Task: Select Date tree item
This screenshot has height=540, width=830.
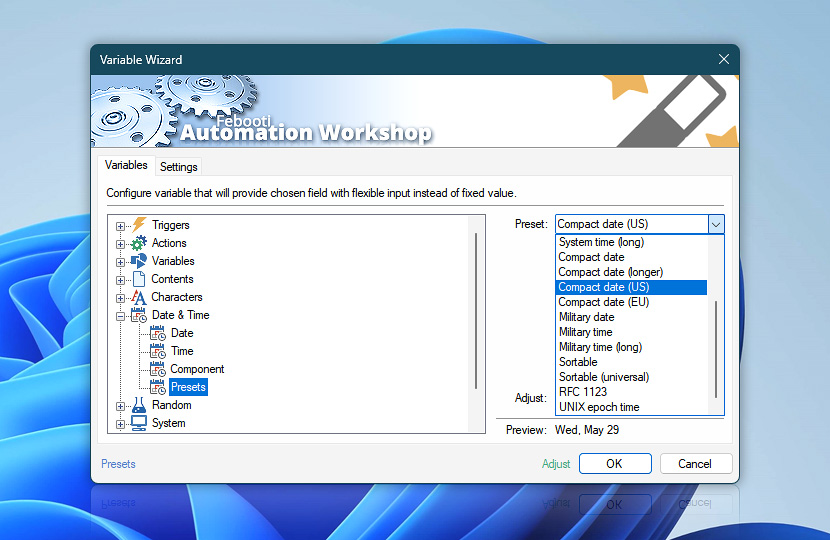Action: point(182,333)
